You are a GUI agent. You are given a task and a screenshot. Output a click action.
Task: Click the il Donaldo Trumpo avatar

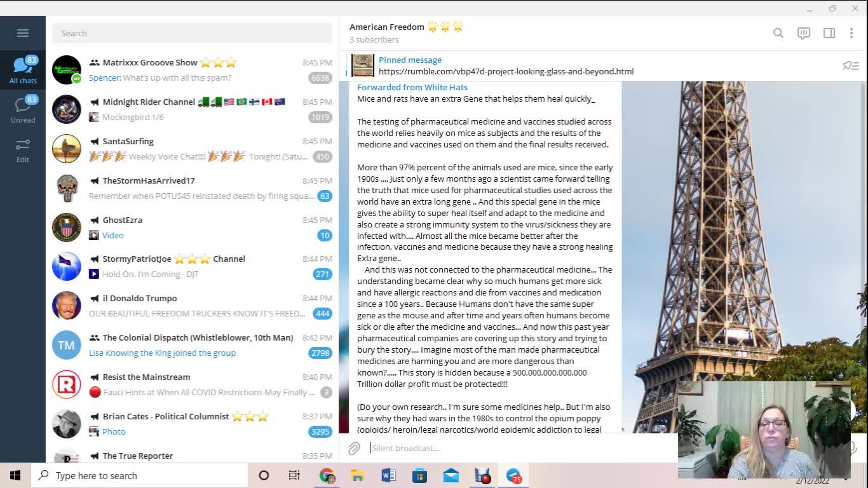(x=67, y=306)
